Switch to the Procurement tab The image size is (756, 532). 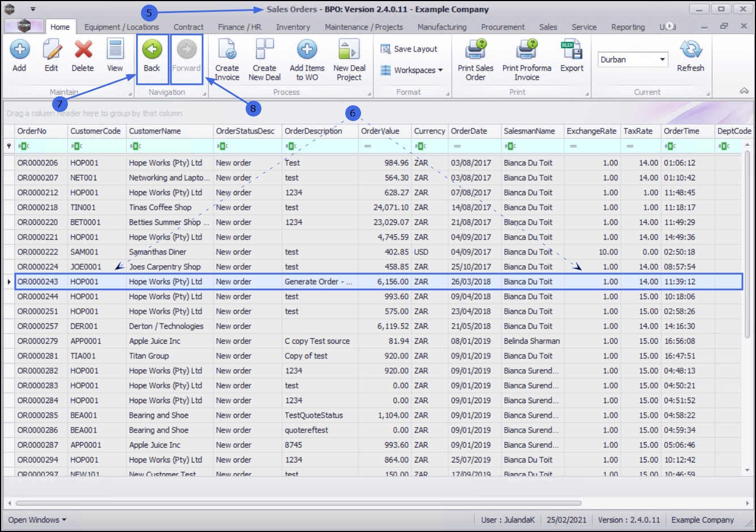click(x=503, y=27)
